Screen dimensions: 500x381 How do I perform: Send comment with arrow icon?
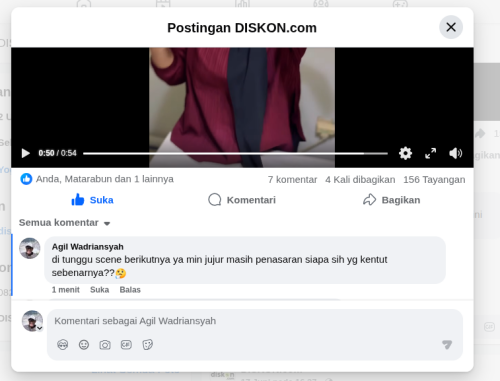pos(447,344)
